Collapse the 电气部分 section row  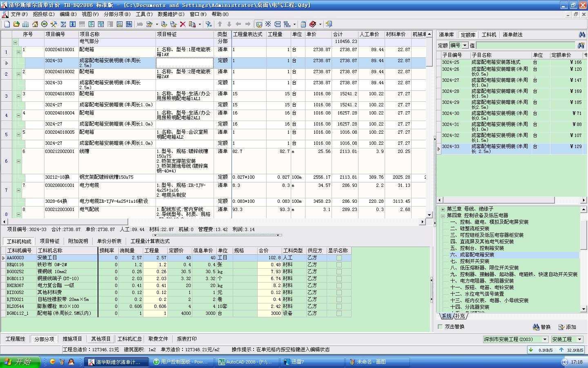(x=15, y=42)
